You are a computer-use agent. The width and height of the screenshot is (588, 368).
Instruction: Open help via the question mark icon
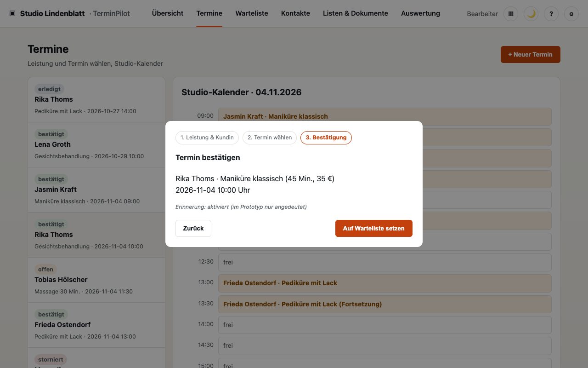point(551,14)
